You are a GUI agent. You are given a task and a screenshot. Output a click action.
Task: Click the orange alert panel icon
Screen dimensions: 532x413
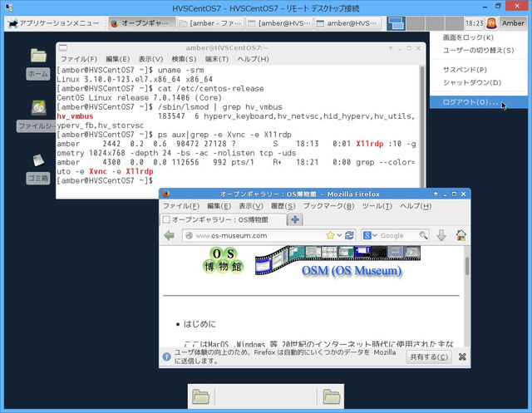(491, 23)
